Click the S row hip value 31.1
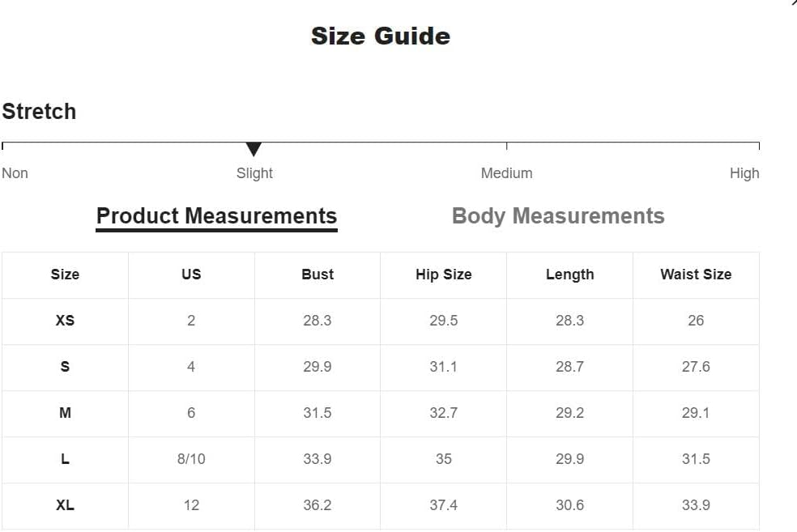797x532 pixels. pos(444,366)
